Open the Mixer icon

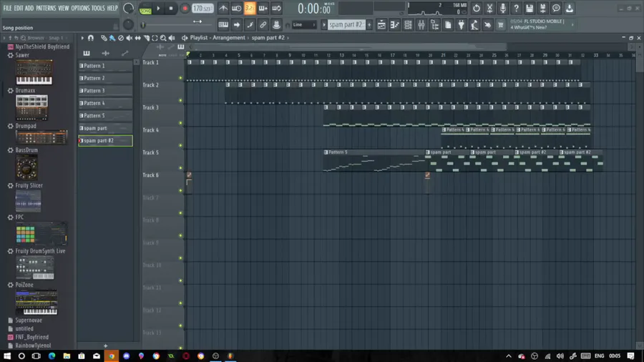tap(421, 25)
